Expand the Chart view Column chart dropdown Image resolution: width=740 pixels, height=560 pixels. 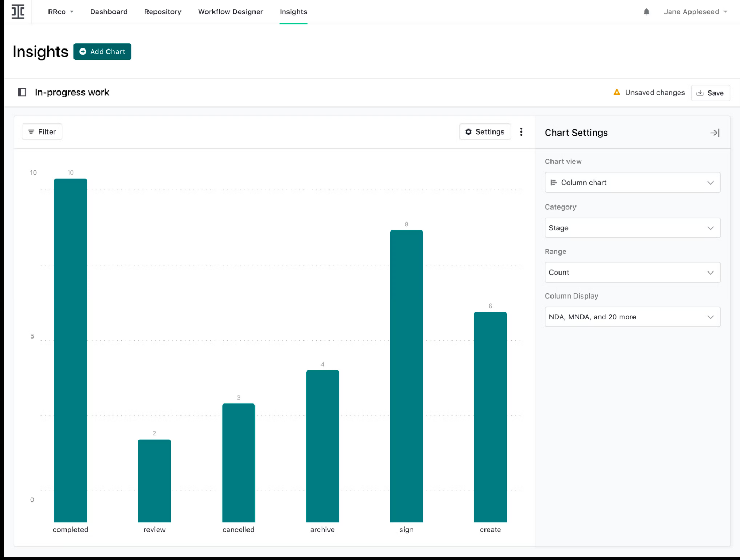coord(632,183)
